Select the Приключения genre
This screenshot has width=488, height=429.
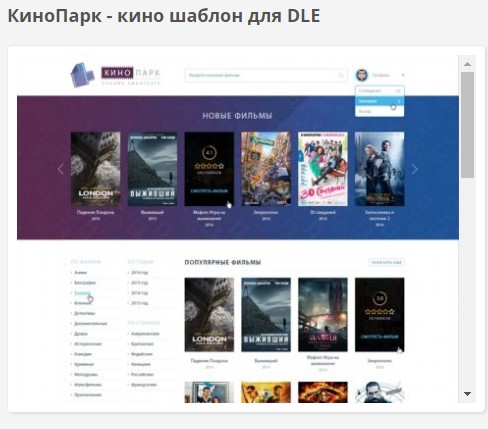(x=88, y=395)
